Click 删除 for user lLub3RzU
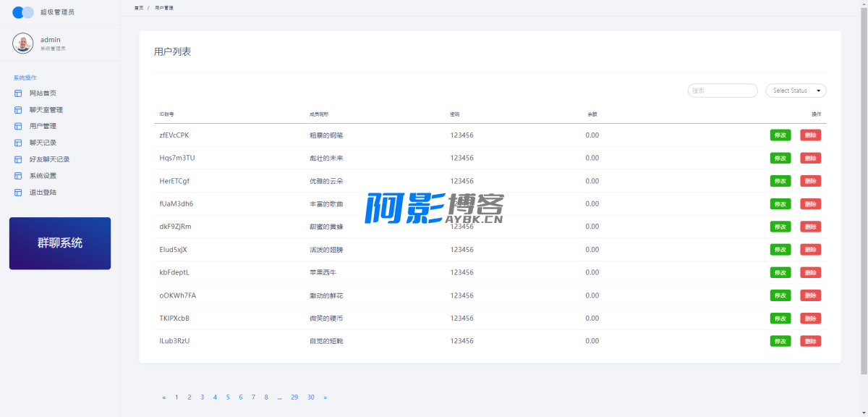Viewport: 868px width, 417px height. tap(810, 341)
